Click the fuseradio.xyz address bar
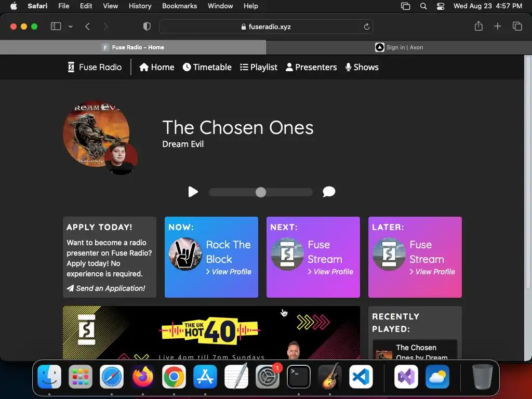The image size is (532, 399). [x=266, y=26]
